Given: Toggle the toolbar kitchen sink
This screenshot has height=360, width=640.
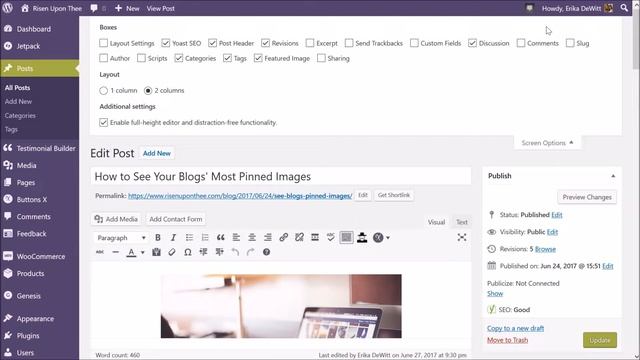Looking at the screenshot, I should [346, 238].
